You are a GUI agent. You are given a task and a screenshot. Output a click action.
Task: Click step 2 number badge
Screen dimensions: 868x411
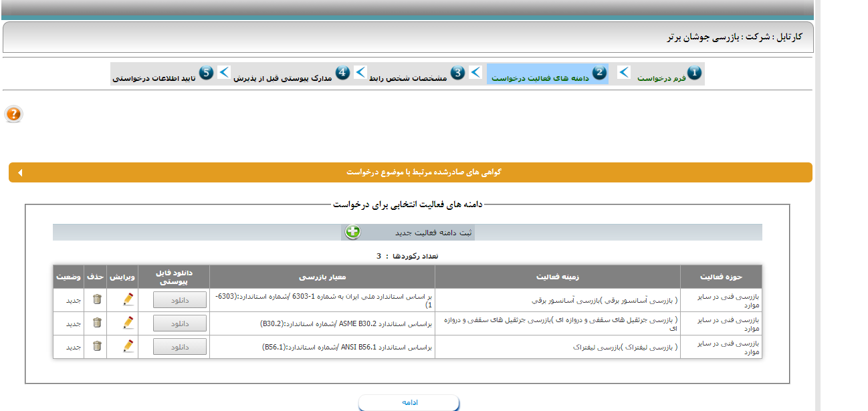[x=599, y=73]
